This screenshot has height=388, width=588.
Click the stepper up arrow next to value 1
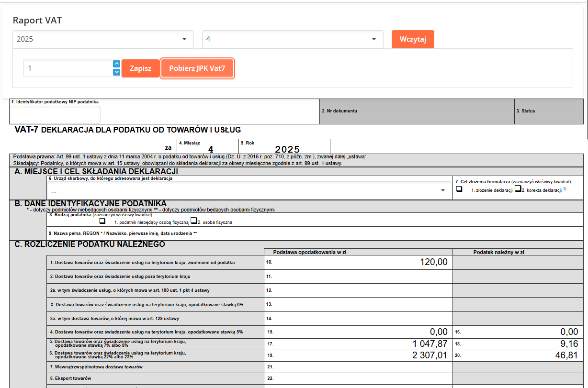(116, 64)
